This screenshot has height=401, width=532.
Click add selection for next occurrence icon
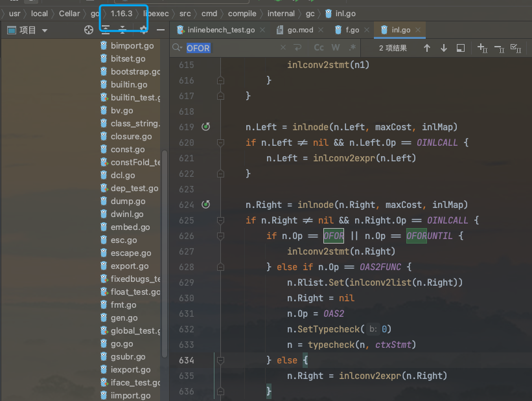[481, 48]
